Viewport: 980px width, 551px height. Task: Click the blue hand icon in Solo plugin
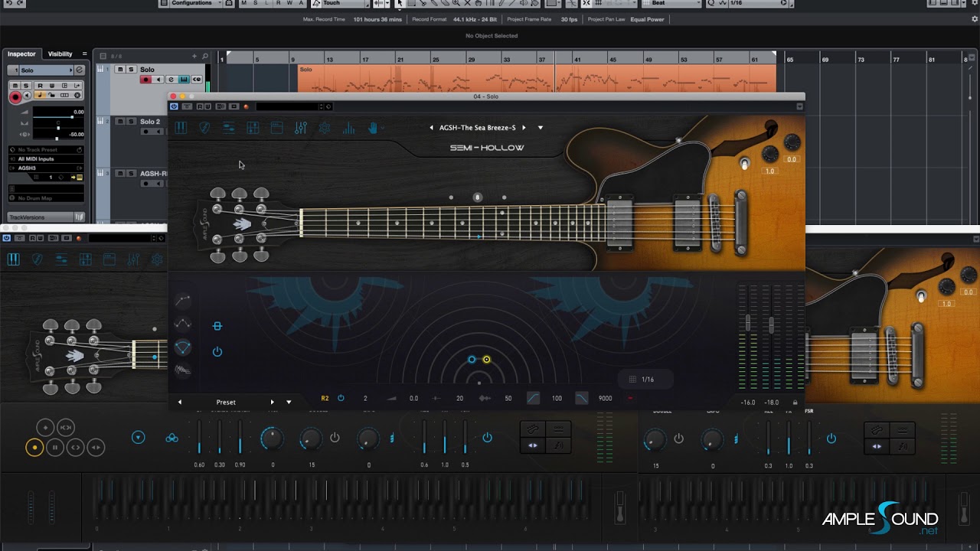tap(373, 128)
